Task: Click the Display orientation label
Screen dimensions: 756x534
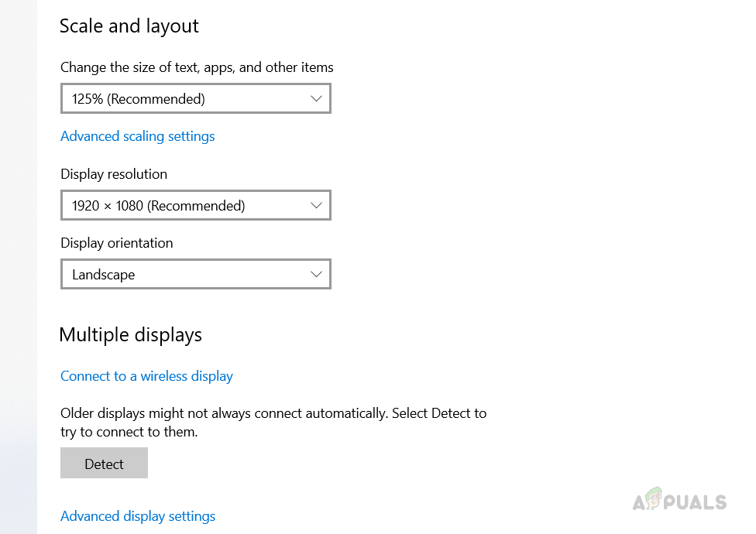Action: (117, 243)
